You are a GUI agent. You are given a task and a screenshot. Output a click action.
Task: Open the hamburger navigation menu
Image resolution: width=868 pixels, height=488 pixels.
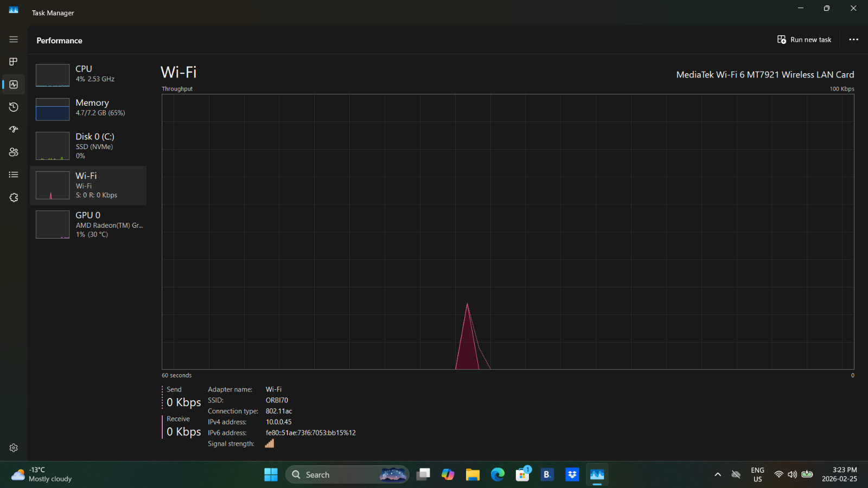pos(14,40)
